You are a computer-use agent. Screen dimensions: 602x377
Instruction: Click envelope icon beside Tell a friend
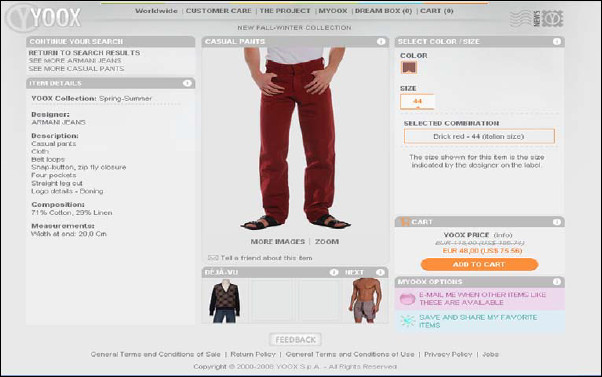click(x=213, y=258)
